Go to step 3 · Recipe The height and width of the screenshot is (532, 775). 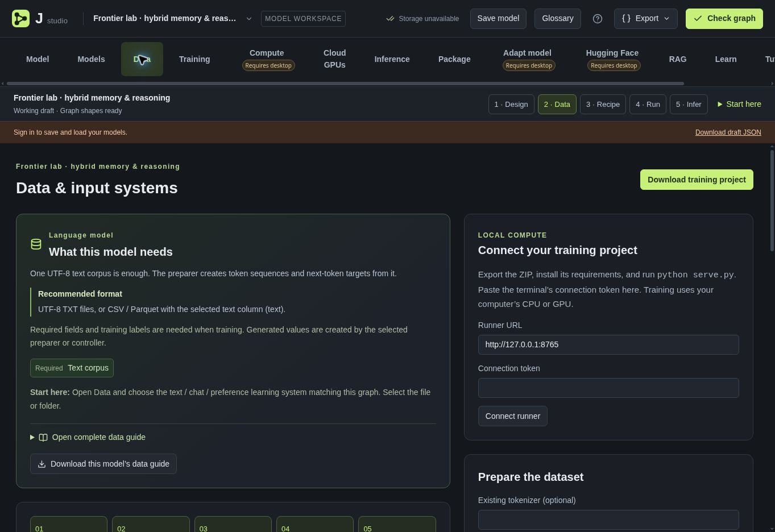pos(603,104)
